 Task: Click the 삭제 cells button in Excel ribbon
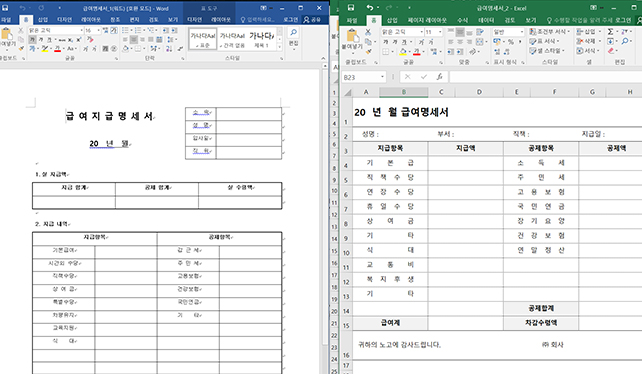(588, 41)
